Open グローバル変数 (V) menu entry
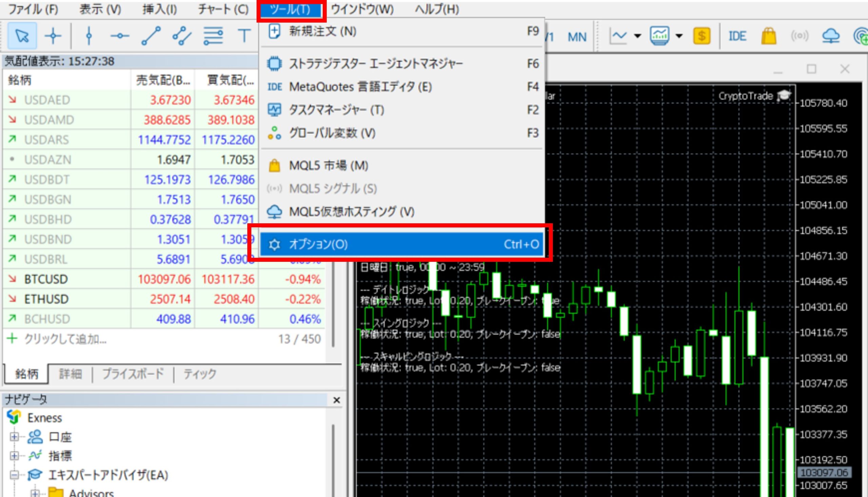The height and width of the screenshot is (497, 868). pyautogui.click(x=401, y=133)
